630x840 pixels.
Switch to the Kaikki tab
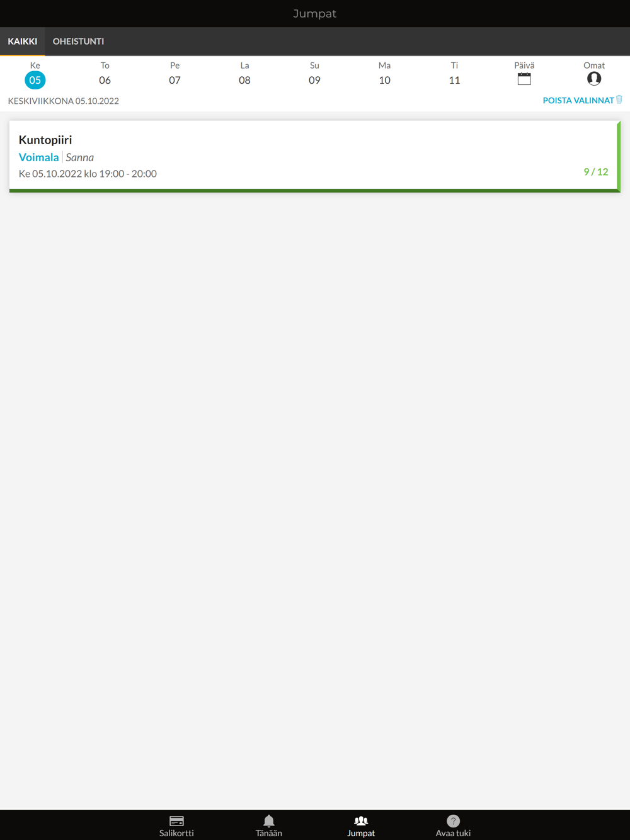23,41
